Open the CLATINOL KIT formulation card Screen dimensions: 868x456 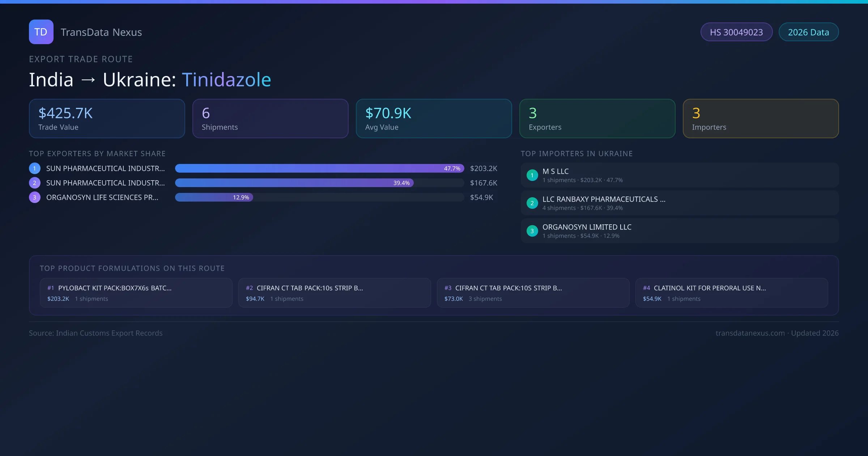click(731, 293)
